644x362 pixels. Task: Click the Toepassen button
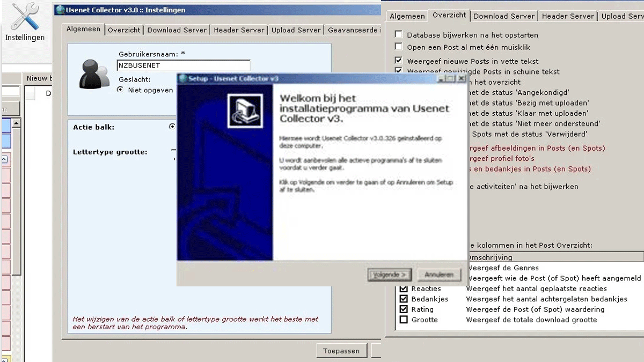(341, 351)
